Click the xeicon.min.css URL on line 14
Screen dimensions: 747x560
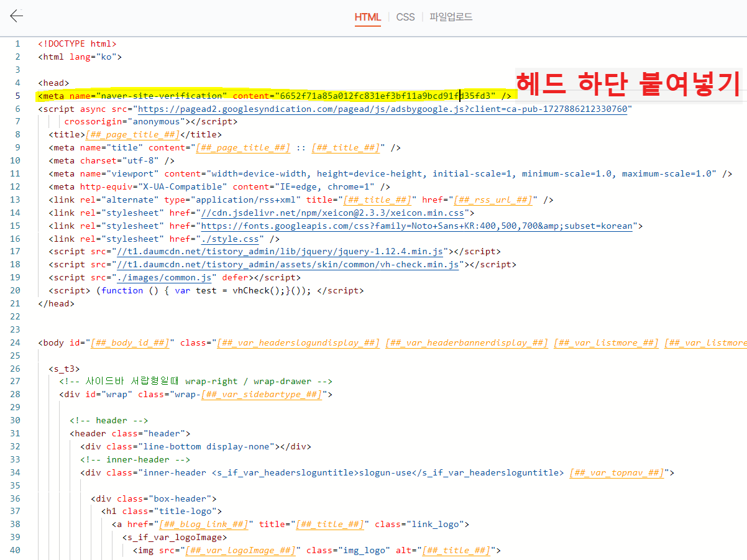(332, 213)
